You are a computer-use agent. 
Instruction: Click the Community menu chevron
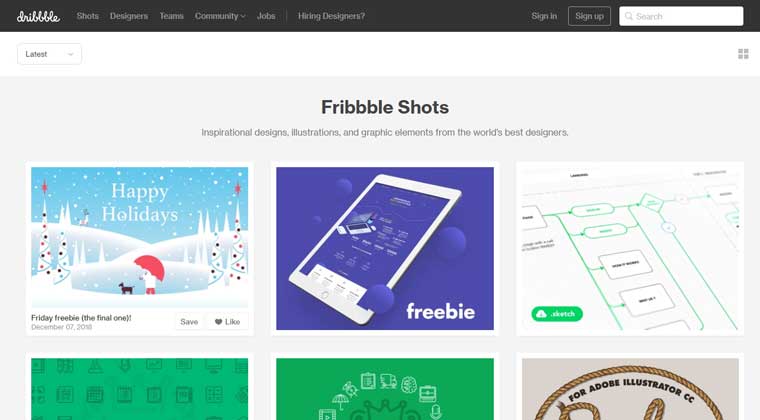point(243,16)
